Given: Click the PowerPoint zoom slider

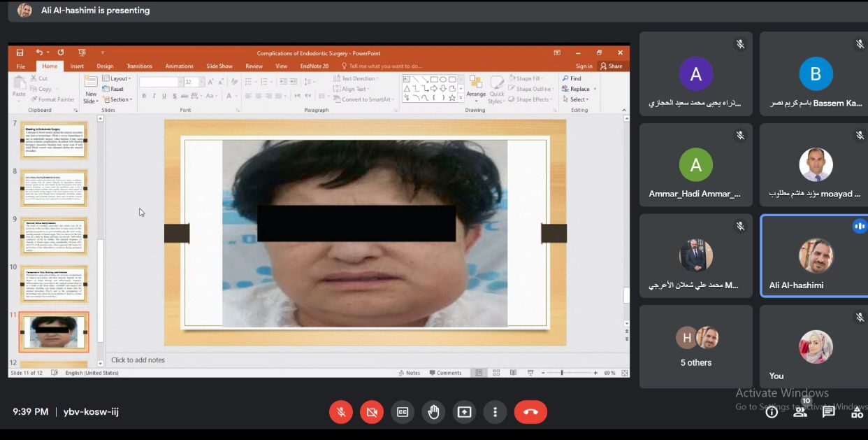Looking at the screenshot, I should coord(562,373).
